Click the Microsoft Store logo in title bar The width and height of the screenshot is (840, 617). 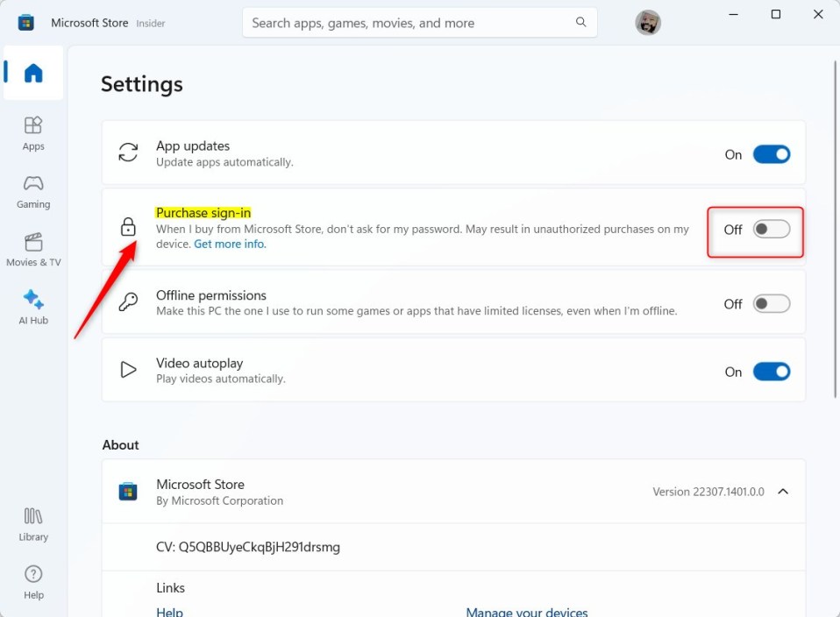pyautogui.click(x=25, y=23)
